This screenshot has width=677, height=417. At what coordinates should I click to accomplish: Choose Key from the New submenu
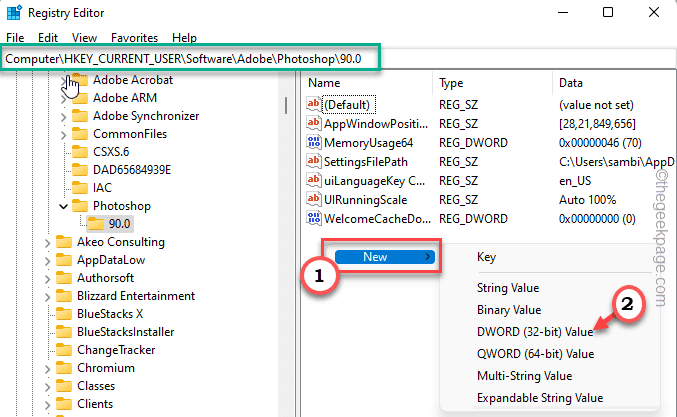tap(486, 257)
